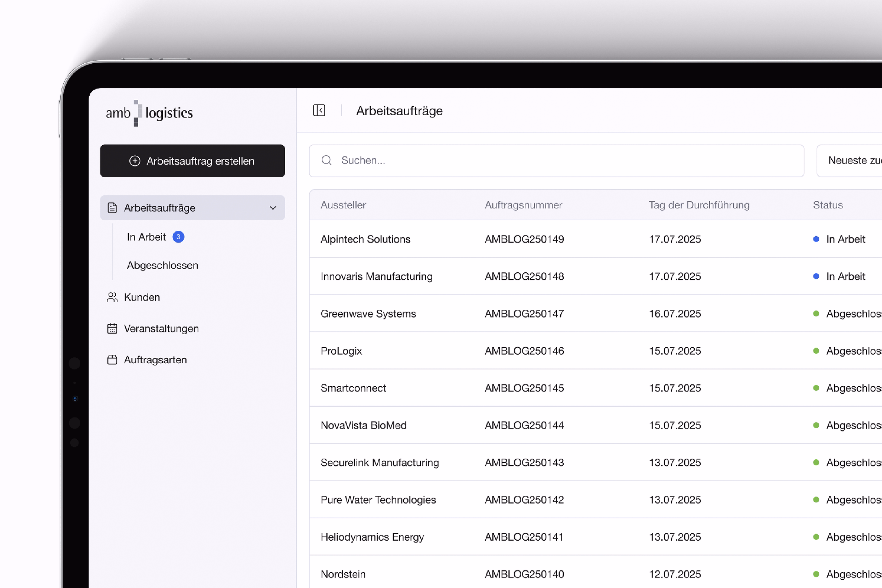Click order number AMBLOG250142
Viewport: 882px width, 588px height.
524,500
